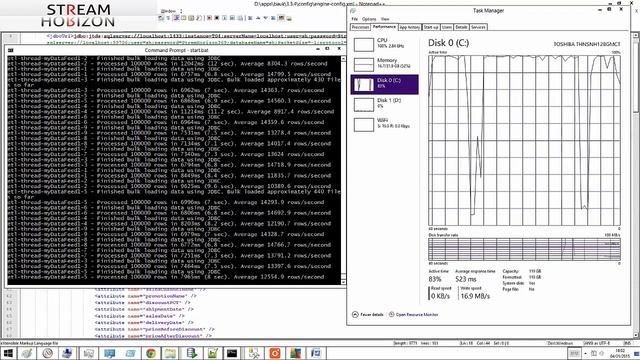
Task: Open the Start-up tab in Task Manager
Action: coord(431,27)
